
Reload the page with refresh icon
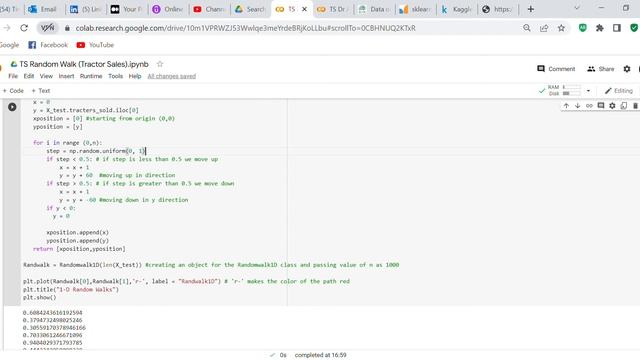point(24,28)
